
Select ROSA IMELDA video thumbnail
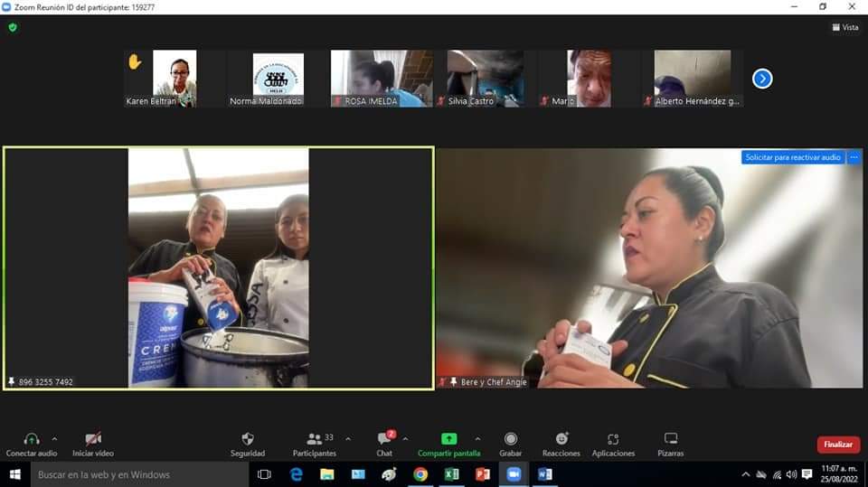click(382, 79)
